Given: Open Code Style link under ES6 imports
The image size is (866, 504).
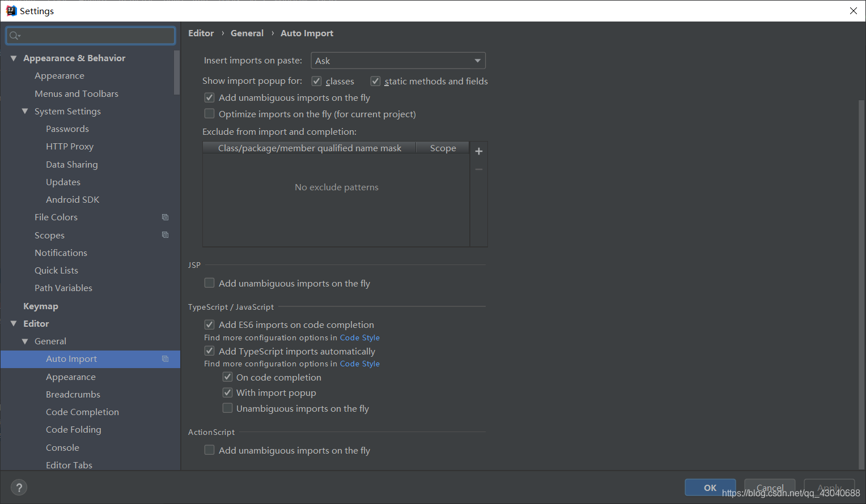Looking at the screenshot, I should tap(360, 338).
